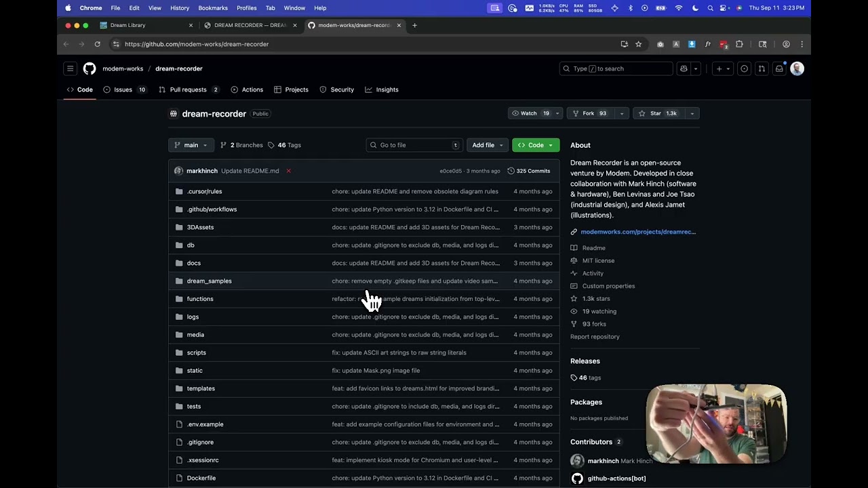This screenshot has width=868, height=488.
Task: Open the green Code dropdown
Action: (536, 145)
